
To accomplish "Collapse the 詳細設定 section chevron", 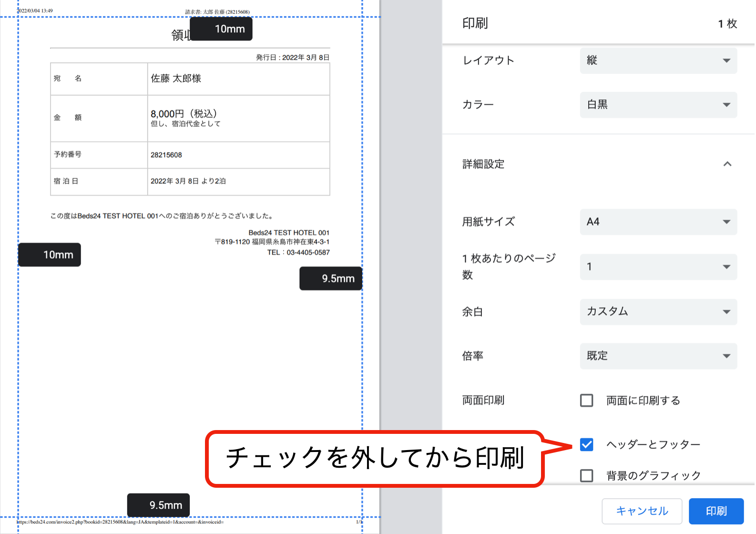I will [x=727, y=164].
